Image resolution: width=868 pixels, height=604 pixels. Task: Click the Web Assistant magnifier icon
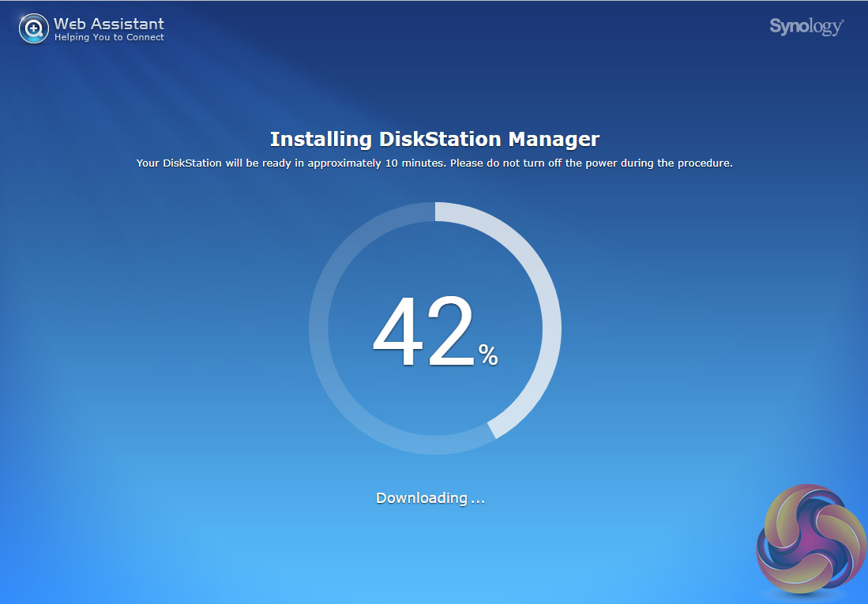[x=34, y=28]
